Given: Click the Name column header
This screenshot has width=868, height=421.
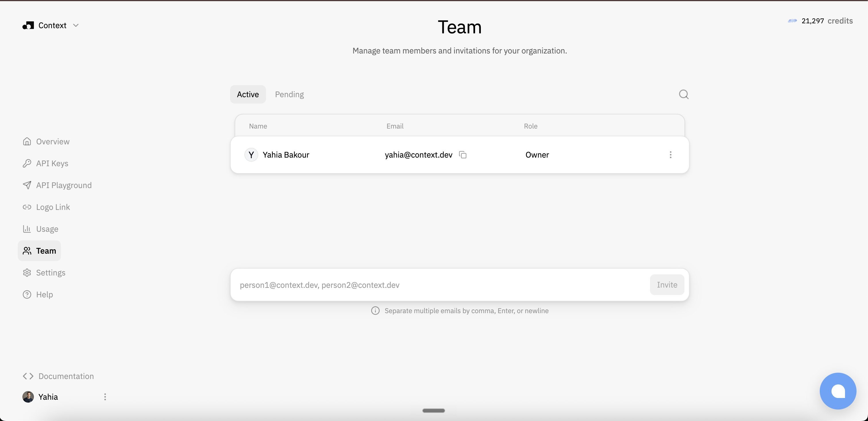Looking at the screenshot, I should click(258, 126).
